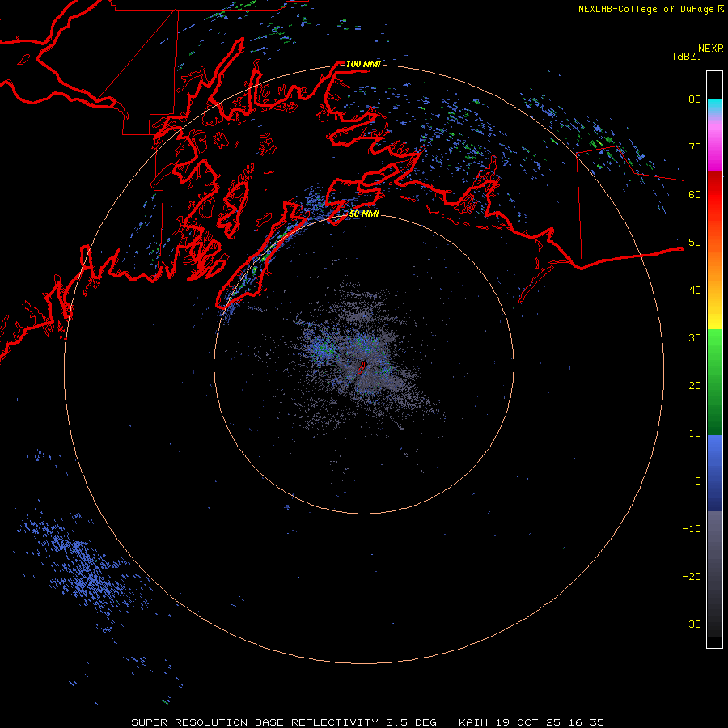Click the KAIH station identifier in caption
728x728 pixels.
coord(472,722)
